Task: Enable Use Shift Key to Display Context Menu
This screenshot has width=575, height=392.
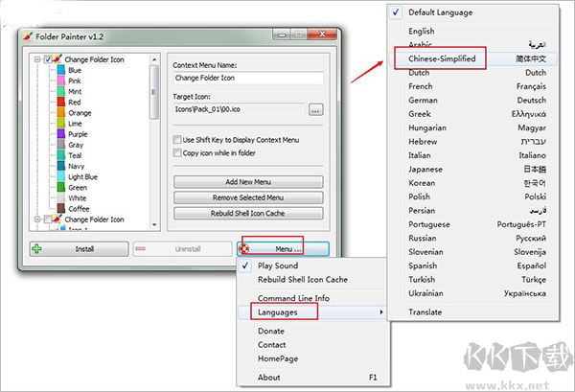Action: click(177, 139)
